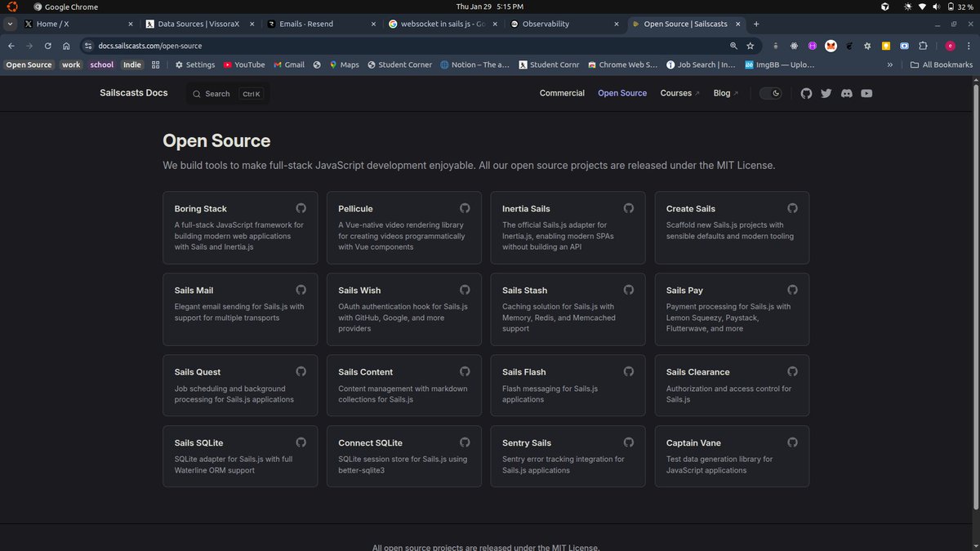Open GitHub icon on Connect SQLite card

tap(465, 442)
